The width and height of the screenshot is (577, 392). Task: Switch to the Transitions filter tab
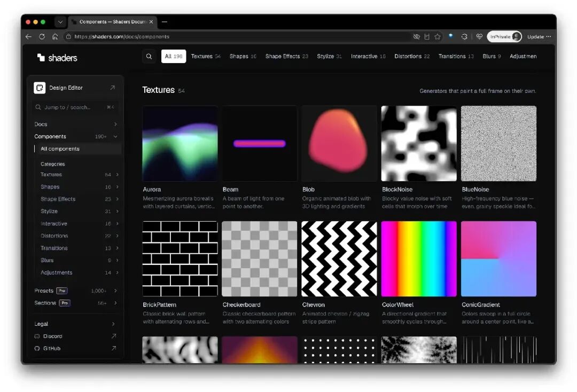tap(456, 56)
